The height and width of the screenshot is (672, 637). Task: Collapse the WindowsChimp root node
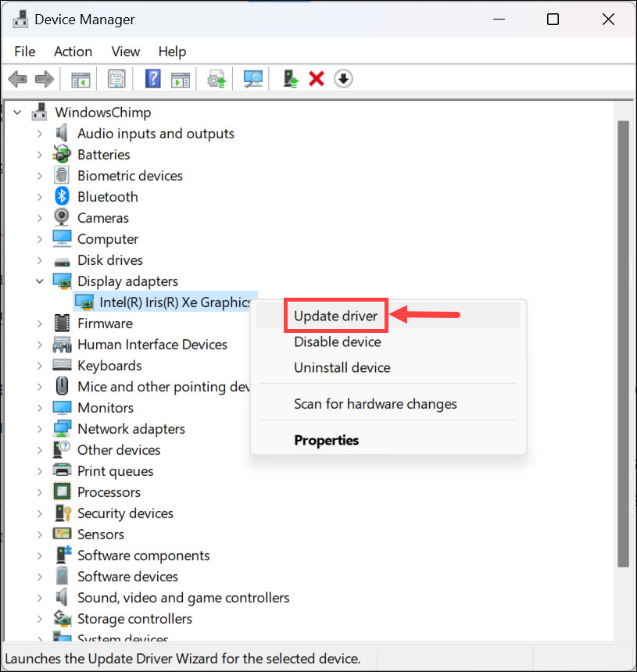point(17,113)
